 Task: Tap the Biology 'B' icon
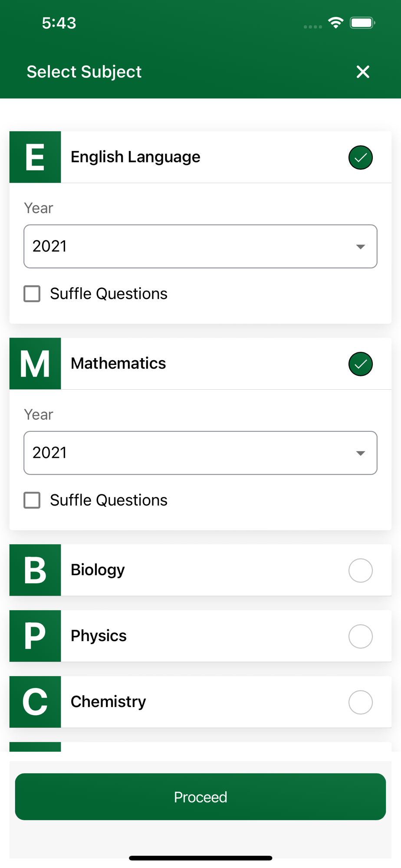35,570
